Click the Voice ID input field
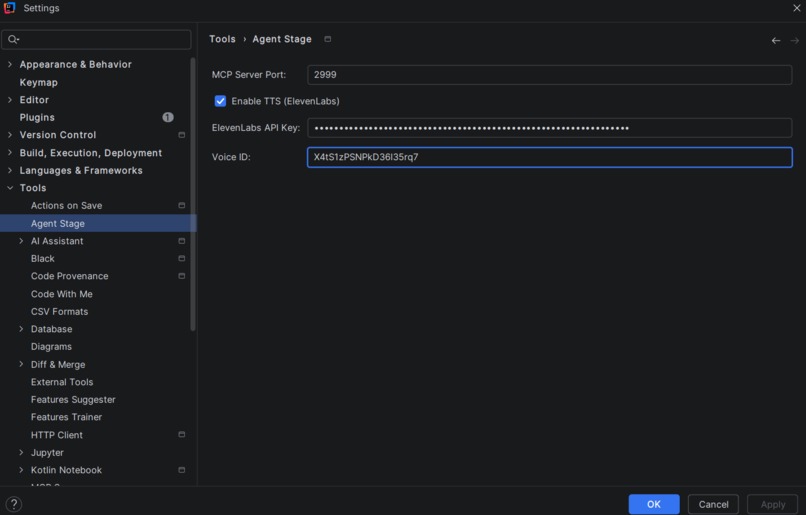This screenshot has width=806, height=515. pos(549,157)
